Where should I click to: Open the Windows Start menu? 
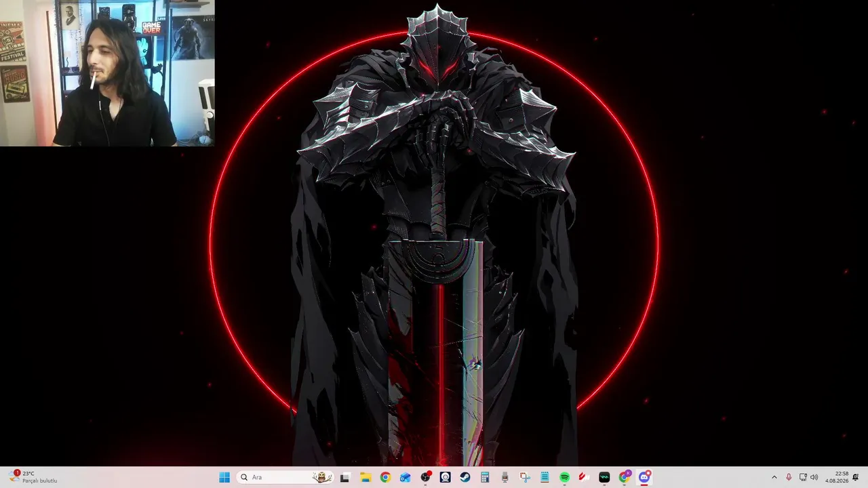tap(224, 477)
